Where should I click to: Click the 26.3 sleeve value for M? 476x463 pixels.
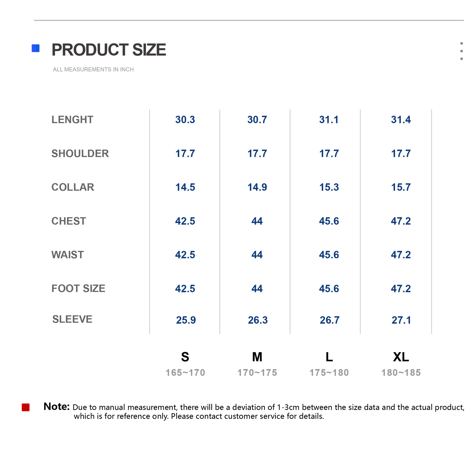258,320
